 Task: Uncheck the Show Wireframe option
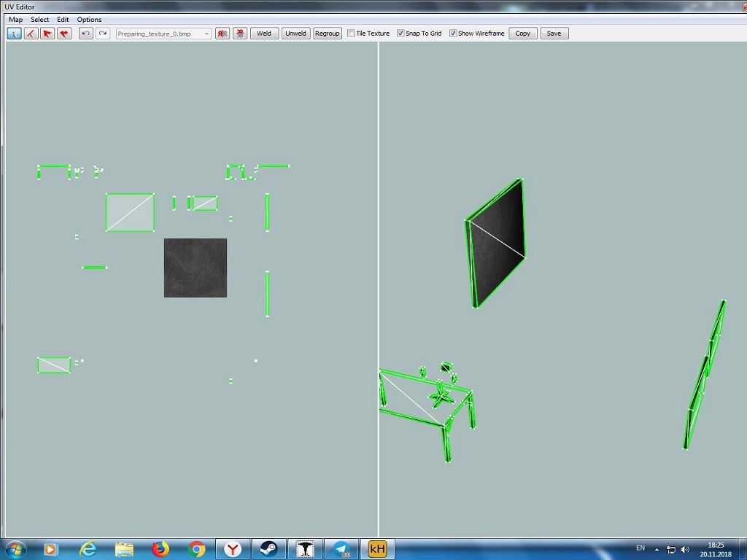(x=453, y=34)
